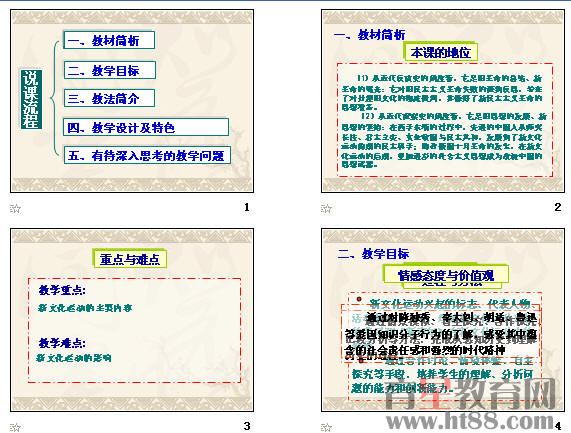
Task: Click the 三、教法简介 box on slide 1
Action: click(x=109, y=98)
